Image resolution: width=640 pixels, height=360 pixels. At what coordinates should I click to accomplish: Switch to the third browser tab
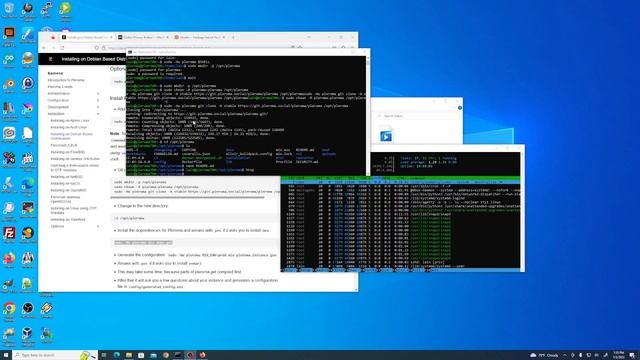tap(200, 37)
